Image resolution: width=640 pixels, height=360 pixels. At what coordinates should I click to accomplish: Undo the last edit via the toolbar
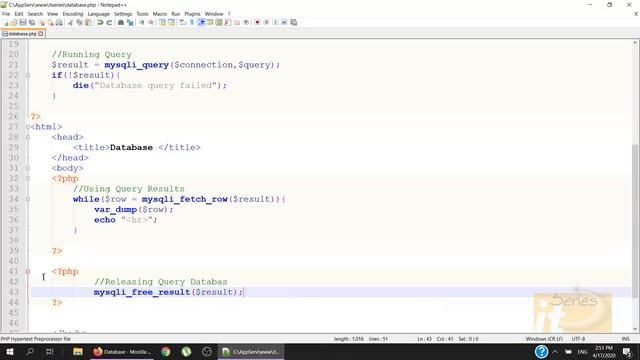(100, 22)
